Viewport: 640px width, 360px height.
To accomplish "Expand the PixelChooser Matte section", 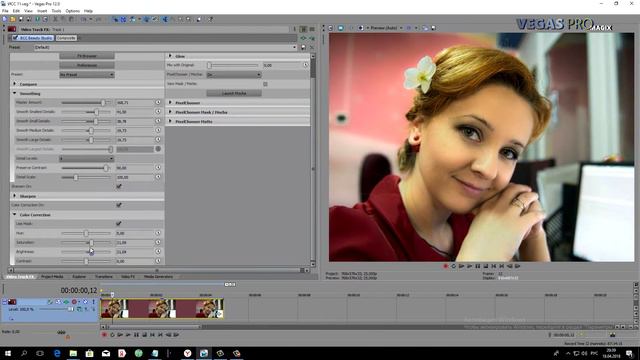I will click(170, 121).
